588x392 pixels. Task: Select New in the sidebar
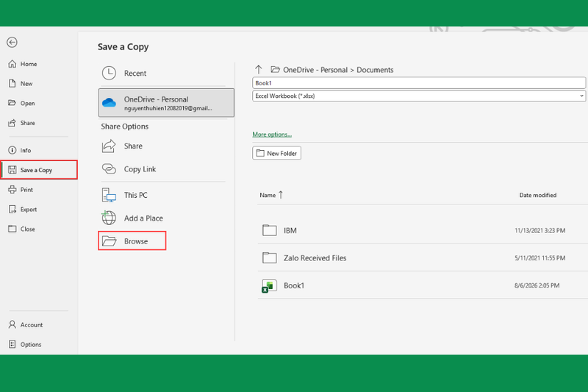coord(21,84)
